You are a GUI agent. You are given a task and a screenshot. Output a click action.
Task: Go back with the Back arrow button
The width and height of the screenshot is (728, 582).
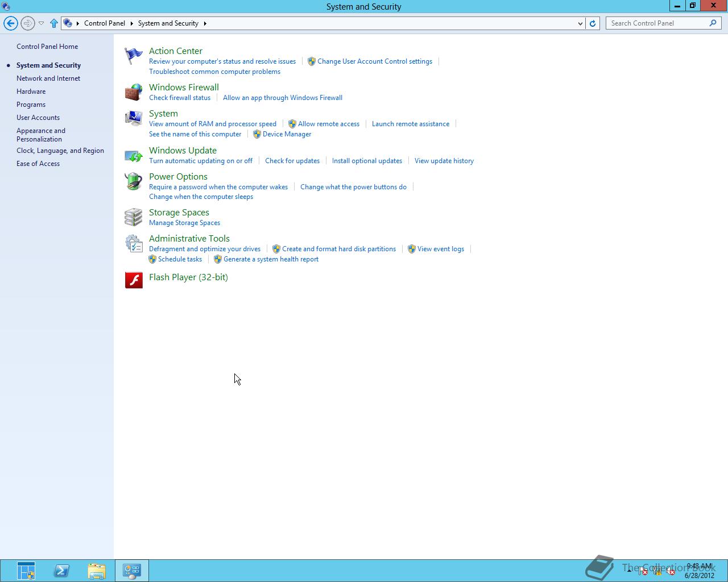point(10,23)
